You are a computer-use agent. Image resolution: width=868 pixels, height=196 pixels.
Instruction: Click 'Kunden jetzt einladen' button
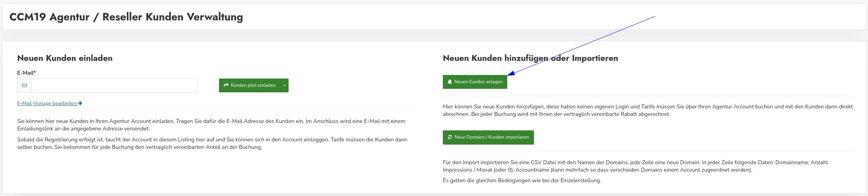click(x=249, y=86)
